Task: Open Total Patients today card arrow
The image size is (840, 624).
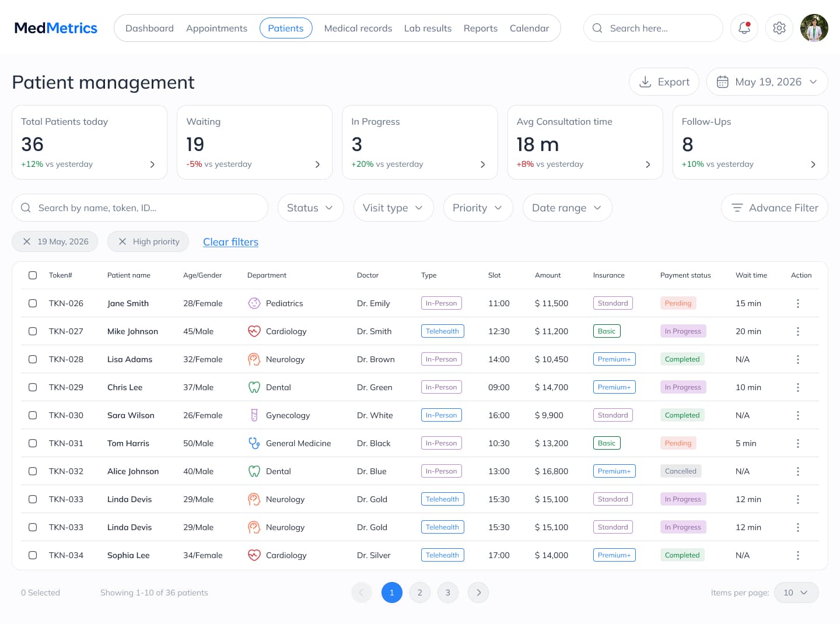Action: coord(152,164)
